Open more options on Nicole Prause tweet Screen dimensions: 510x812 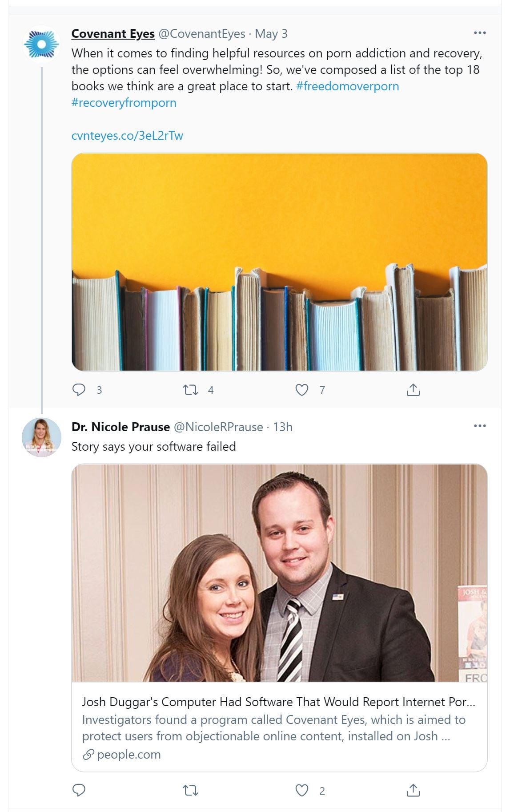click(480, 426)
